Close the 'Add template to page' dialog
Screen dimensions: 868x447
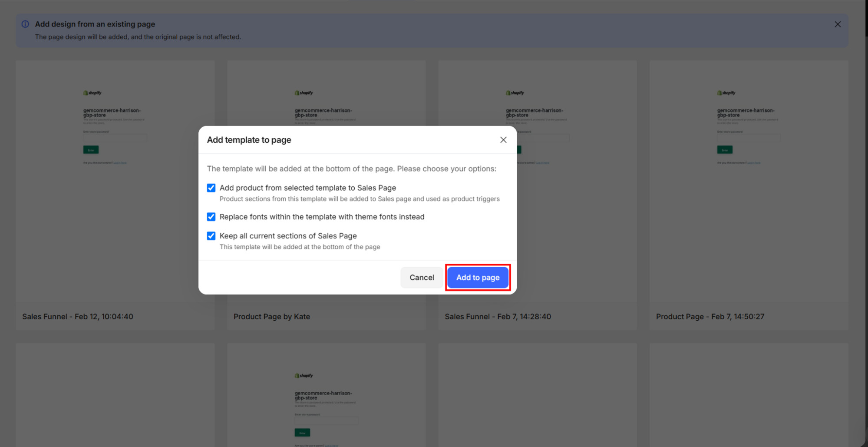503,140
